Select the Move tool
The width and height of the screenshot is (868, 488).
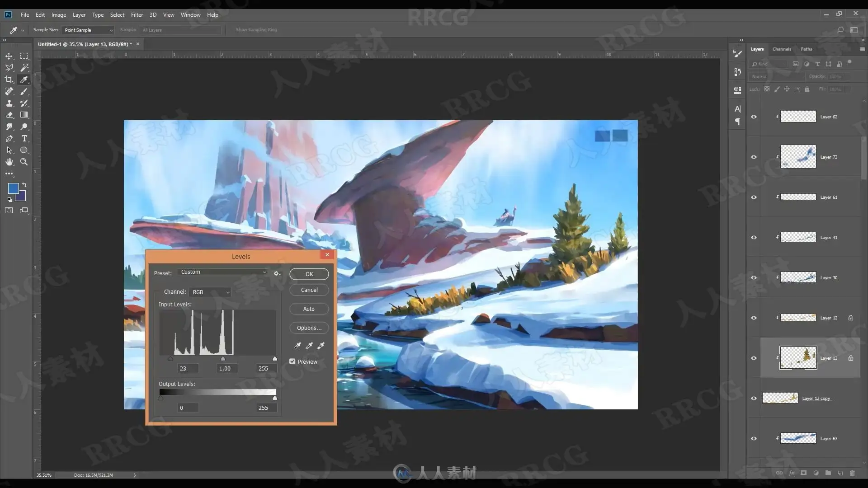point(9,56)
